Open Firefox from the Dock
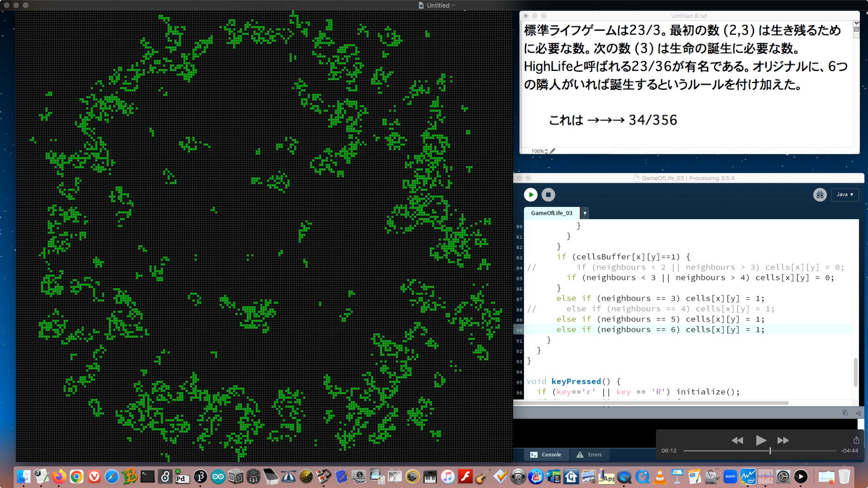 tap(59, 477)
